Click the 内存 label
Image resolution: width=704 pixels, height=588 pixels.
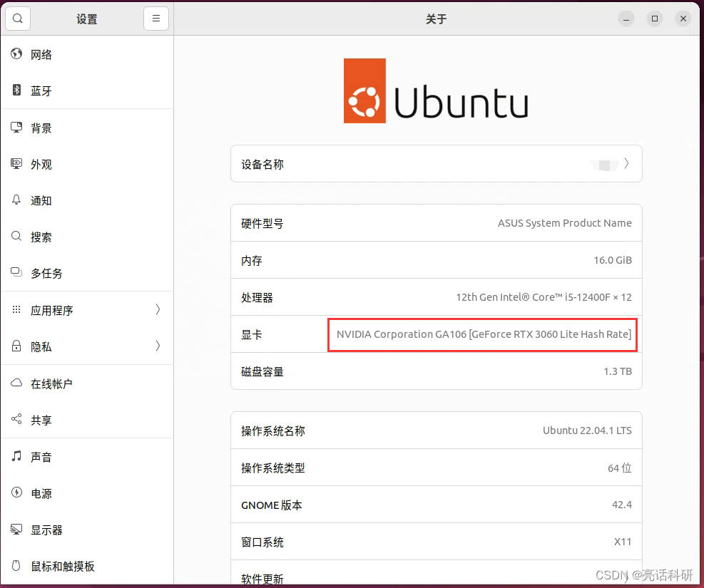click(251, 261)
